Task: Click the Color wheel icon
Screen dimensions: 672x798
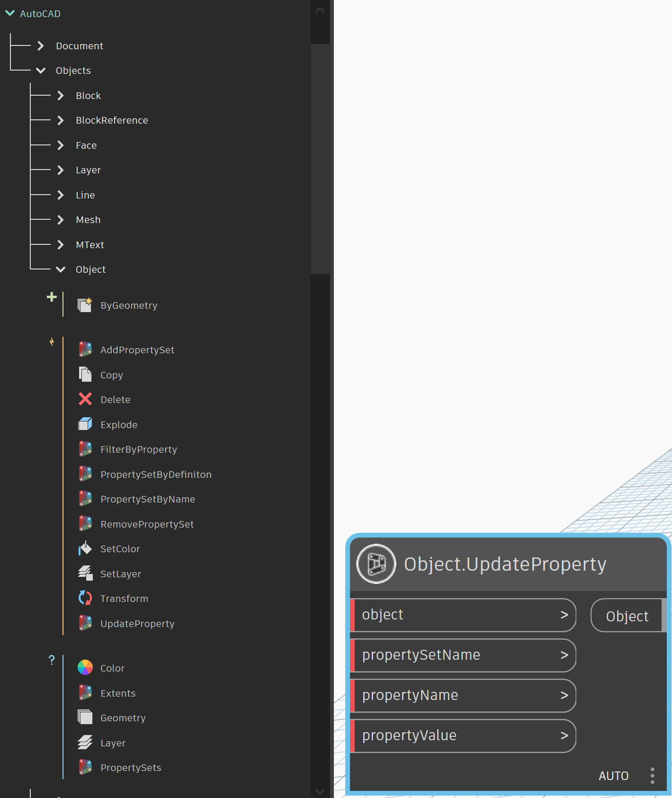Action: [x=85, y=668]
